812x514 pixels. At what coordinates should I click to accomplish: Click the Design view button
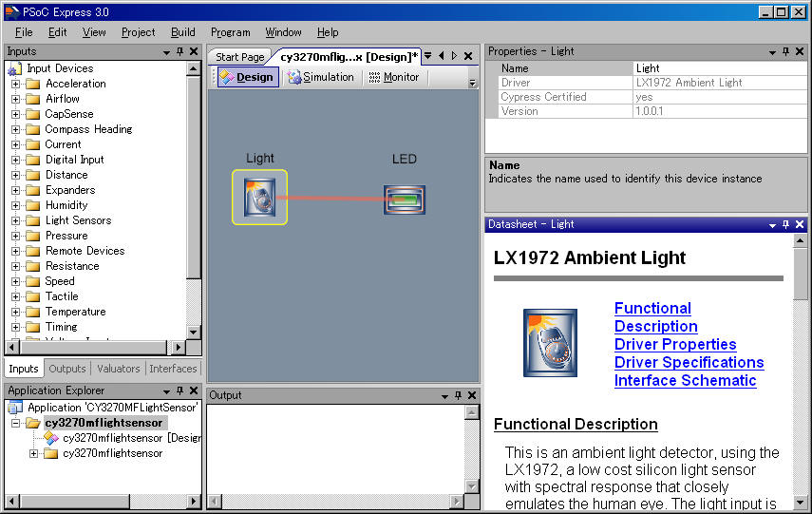pyautogui.click(x=248, y=77)
